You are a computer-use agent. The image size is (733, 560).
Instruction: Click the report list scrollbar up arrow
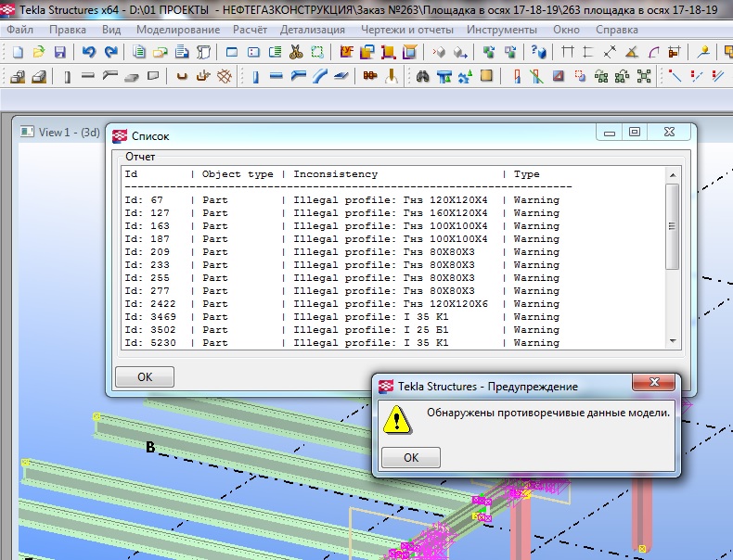(x=673, y=175)
